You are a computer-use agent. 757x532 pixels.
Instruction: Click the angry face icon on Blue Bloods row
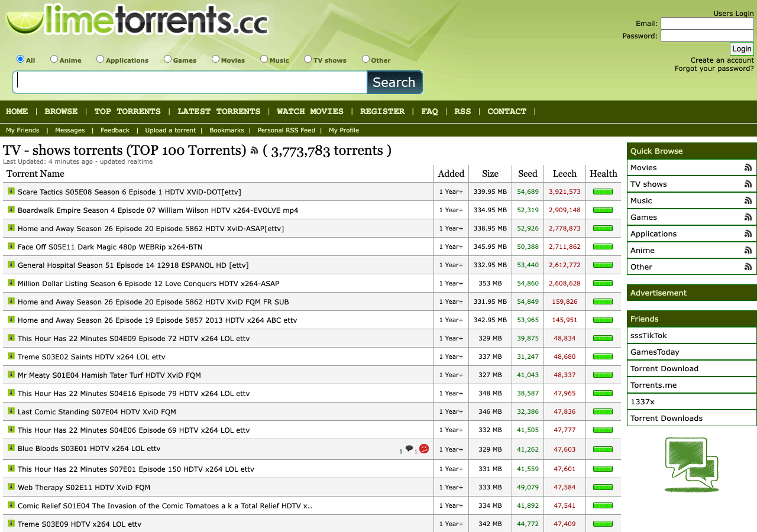click(424, 449)
